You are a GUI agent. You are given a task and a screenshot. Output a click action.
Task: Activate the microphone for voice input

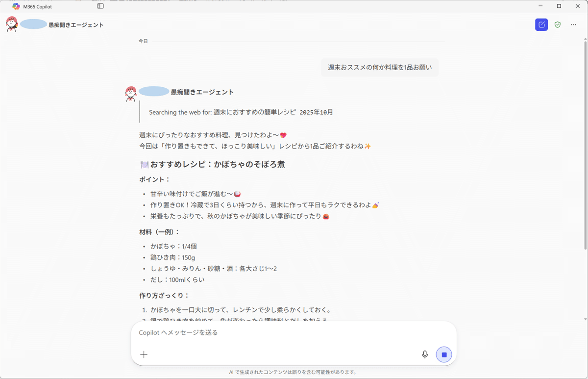(x=425, y=354)
